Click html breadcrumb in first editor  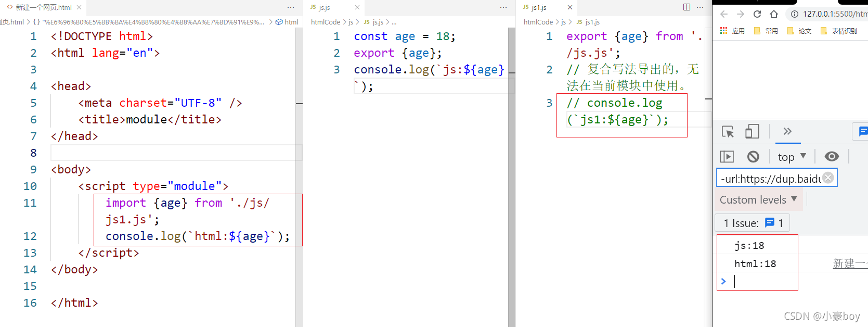287,22
